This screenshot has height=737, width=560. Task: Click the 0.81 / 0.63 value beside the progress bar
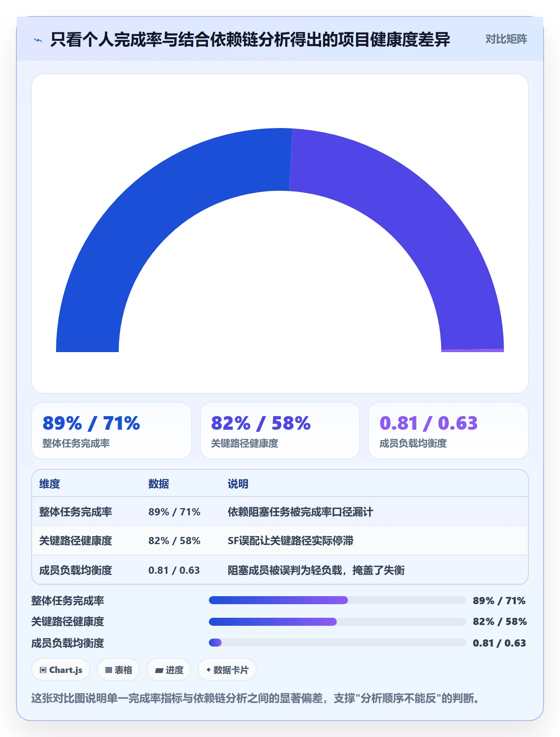tap(499, 643)
